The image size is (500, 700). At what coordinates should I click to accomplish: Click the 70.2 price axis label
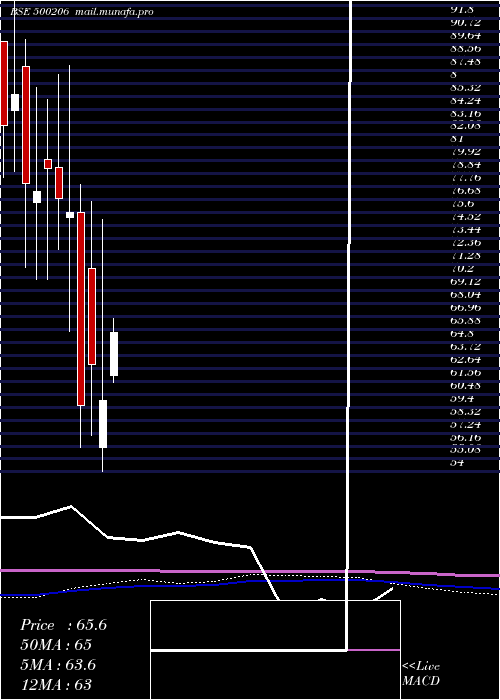coord(460,269)
